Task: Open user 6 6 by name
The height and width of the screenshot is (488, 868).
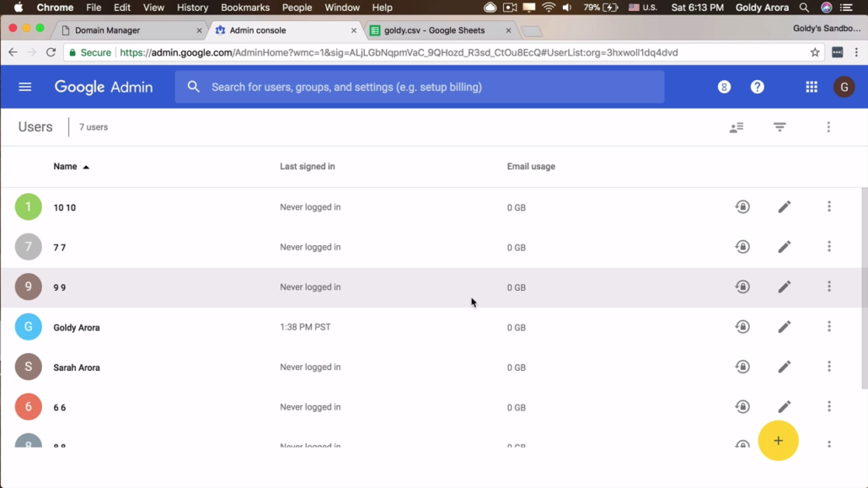Action: pos(59,408)
